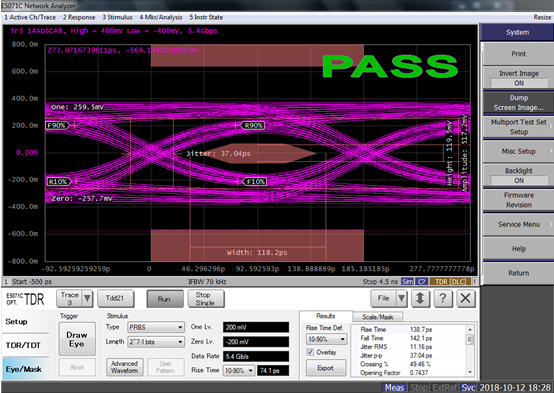The width and height of the screenshot is (554, 393).
Task: Click the Draw Eye button
Action: [x=77, y=339]
